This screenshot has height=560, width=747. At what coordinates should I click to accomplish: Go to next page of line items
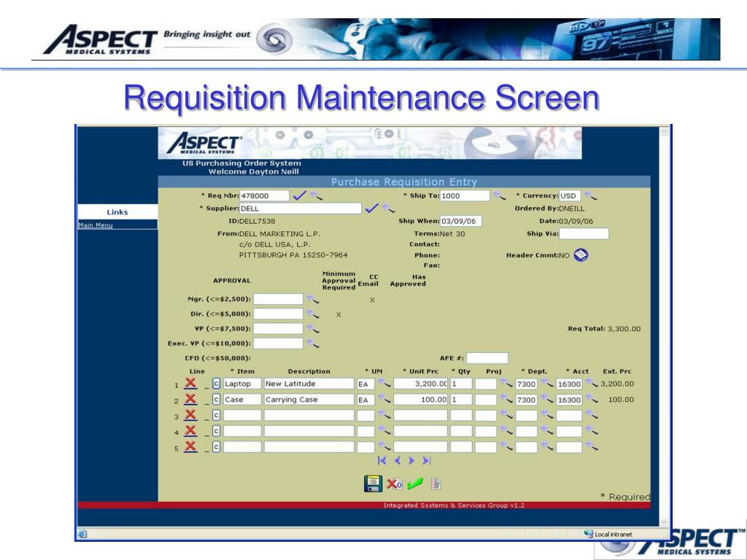[411, 461]
